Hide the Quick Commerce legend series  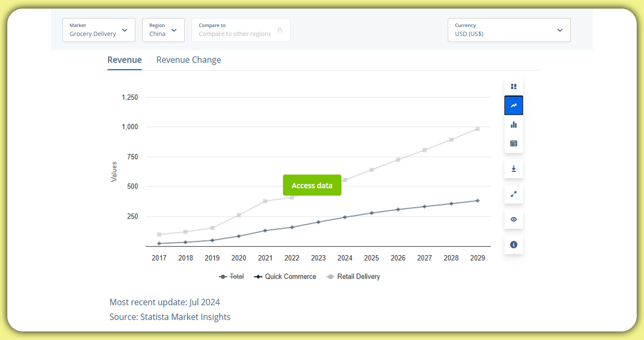pos(285,277)
